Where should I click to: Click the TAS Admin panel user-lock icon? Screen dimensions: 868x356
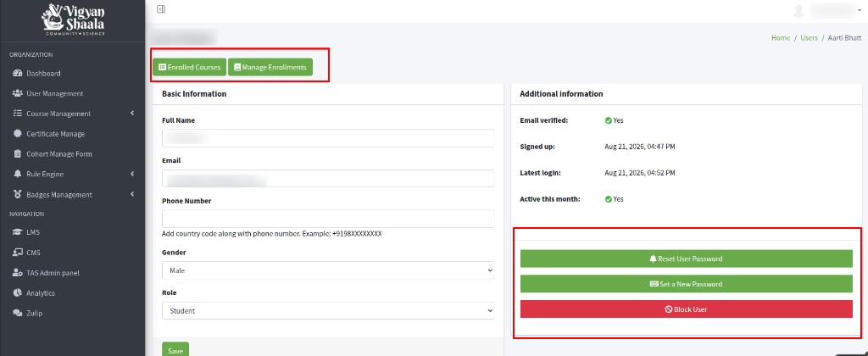[x=17, y=273]
